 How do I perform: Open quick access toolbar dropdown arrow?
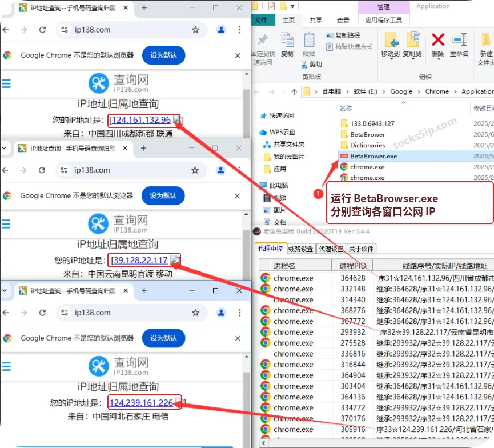(x=292, y=6)
